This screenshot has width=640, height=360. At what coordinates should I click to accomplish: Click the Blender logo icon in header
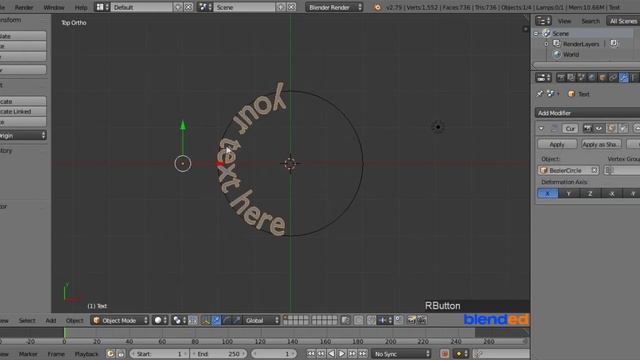pos(377,7)
